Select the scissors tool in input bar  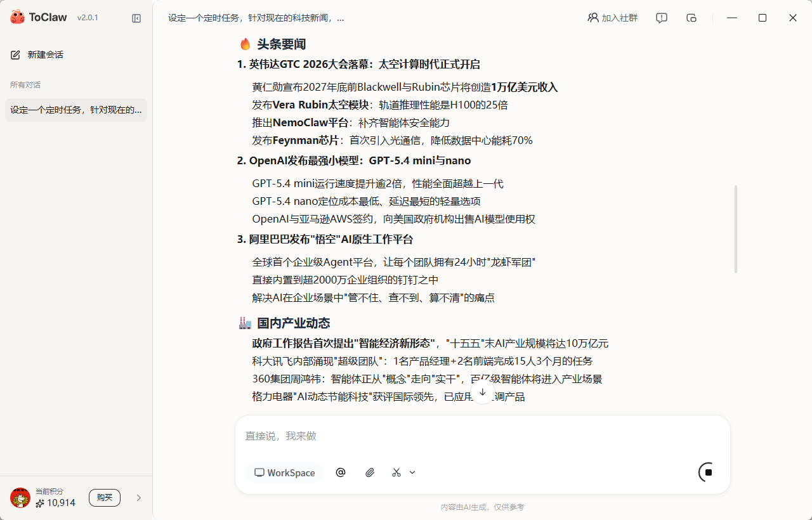(396, 472)
